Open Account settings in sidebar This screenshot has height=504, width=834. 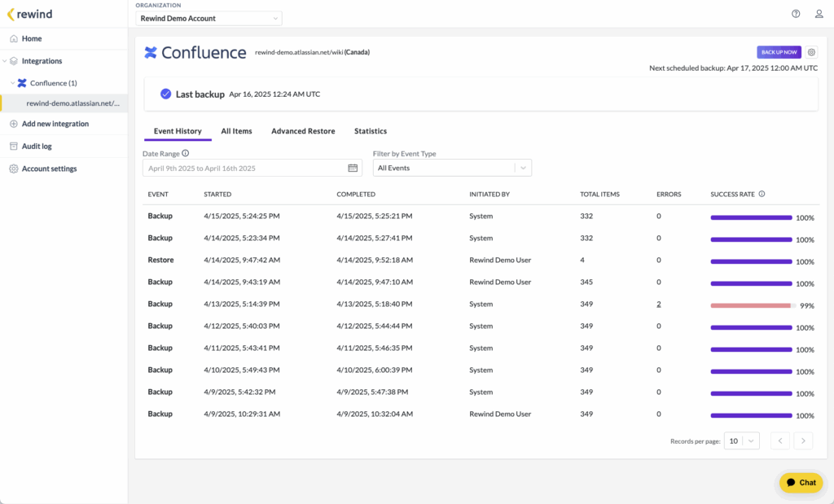pyautogui.click(x=50, y=169)
